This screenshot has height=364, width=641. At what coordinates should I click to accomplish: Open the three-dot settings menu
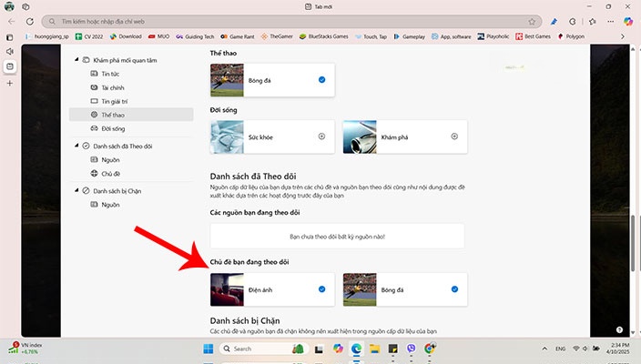pyautogui.click(x=610, y=21)
